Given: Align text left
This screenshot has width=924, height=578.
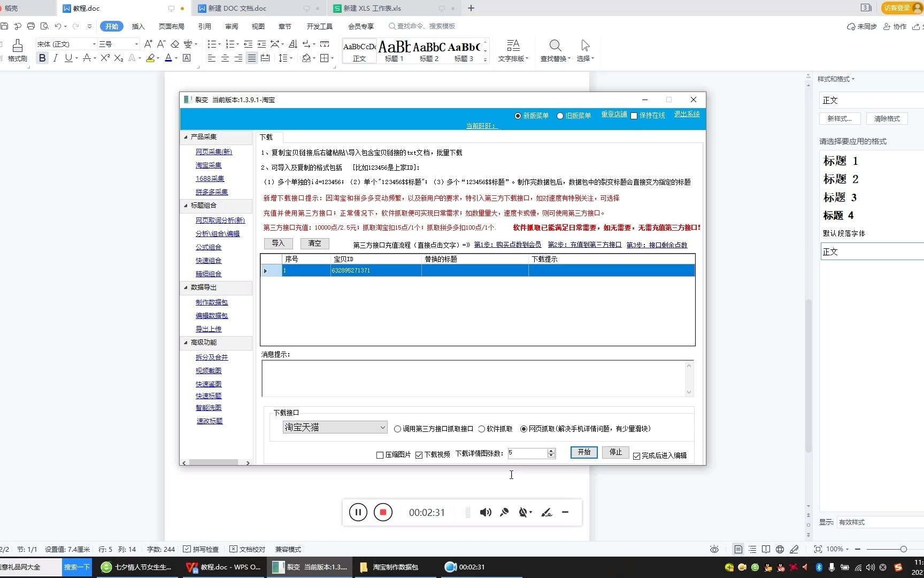Looking at the screenshot, I should click(212, 58).
